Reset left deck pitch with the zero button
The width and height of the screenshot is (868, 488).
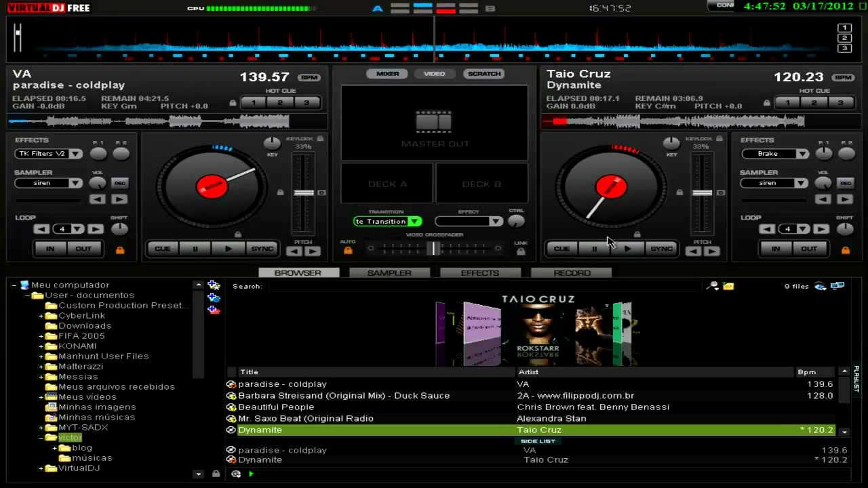[x=321, y=193]
